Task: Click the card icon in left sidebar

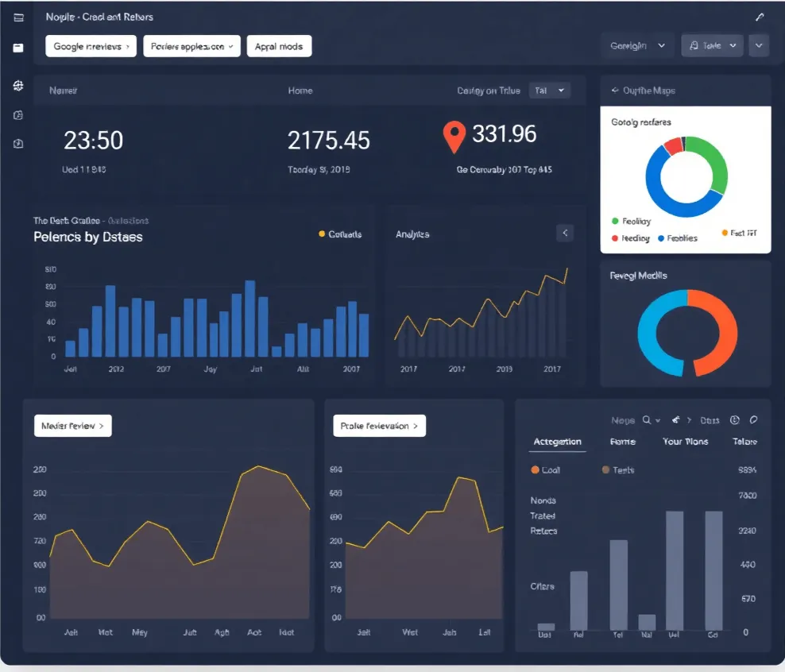Action: pyautogui.click(x=18, y=48)
